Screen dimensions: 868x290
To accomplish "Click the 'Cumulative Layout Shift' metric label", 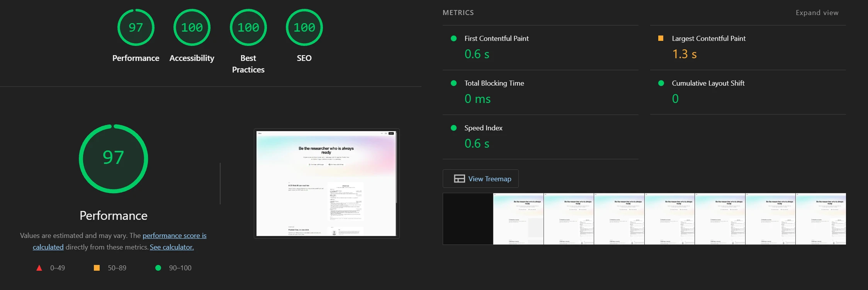I will click(x=708, y=83).
